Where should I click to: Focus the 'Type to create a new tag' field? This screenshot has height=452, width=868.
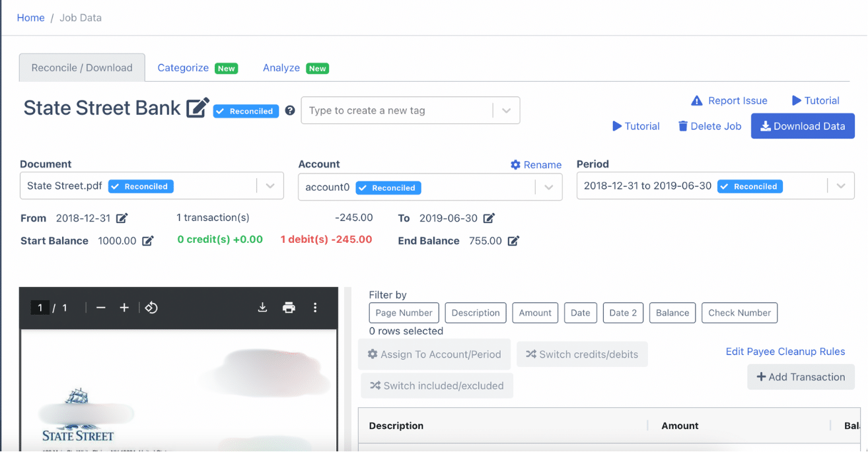click(396, 111)
